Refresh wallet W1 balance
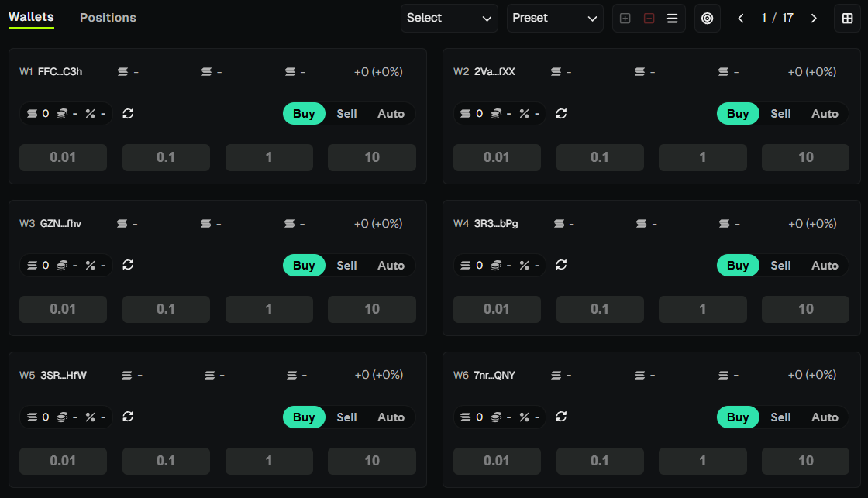The image size is (868, 498). tap(129, 114)
